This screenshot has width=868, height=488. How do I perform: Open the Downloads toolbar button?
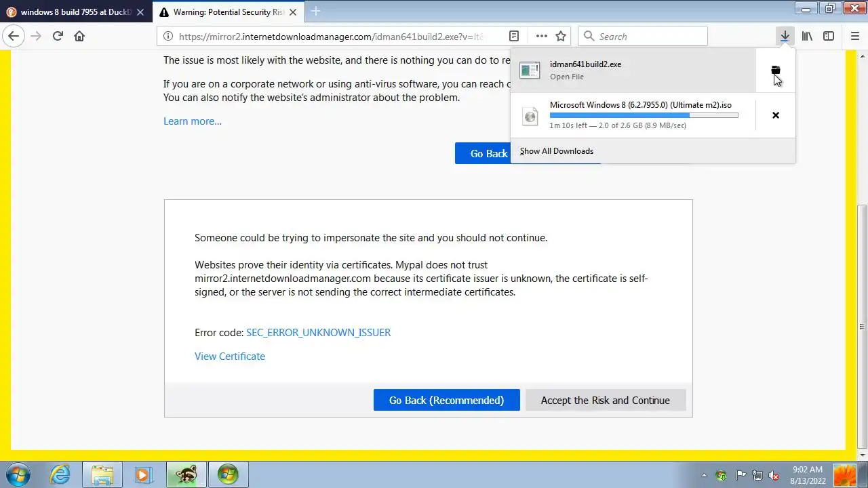point(785,37)
